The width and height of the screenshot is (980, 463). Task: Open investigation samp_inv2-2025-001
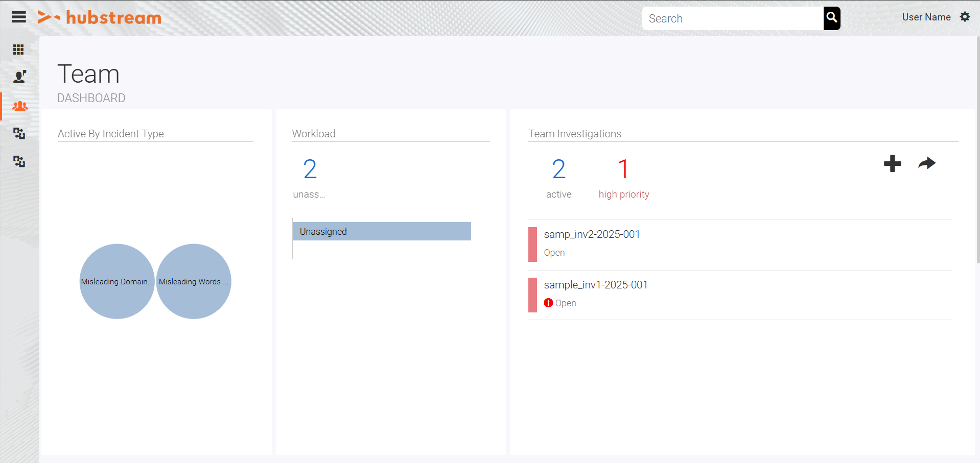[592, 234]
